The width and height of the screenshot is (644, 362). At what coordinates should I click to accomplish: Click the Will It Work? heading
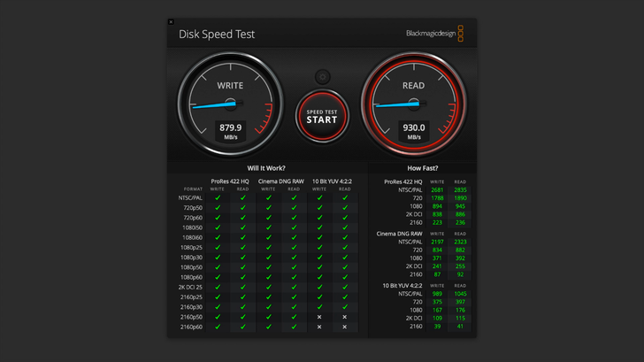coord(266,168)
